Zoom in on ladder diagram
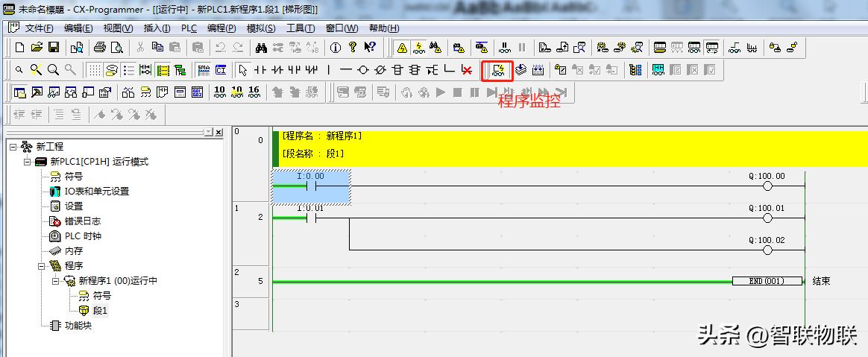 [x=53, y=70]
